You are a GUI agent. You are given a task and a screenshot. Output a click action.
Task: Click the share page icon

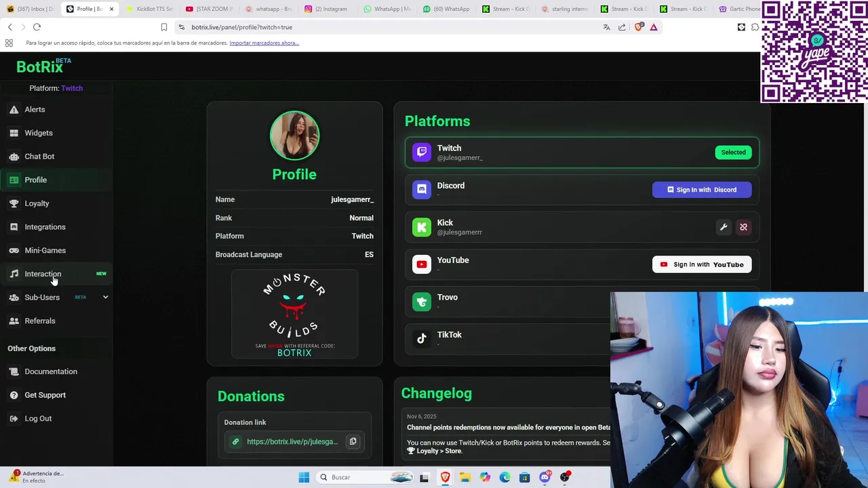pyautogui.click(x=622, y=27)
